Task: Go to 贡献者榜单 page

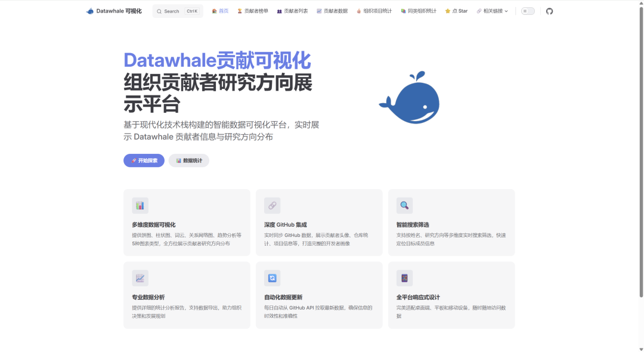Action: tap(253, 11)
